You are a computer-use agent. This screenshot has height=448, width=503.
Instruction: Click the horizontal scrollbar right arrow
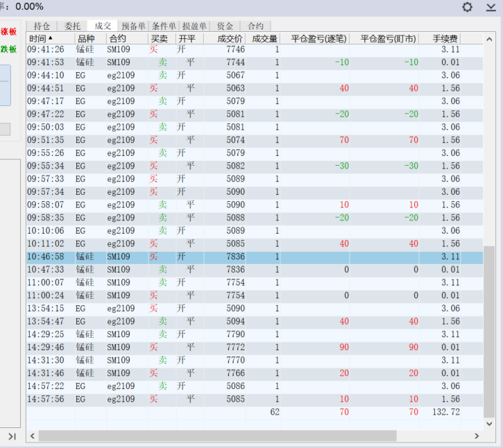(477, 436)
